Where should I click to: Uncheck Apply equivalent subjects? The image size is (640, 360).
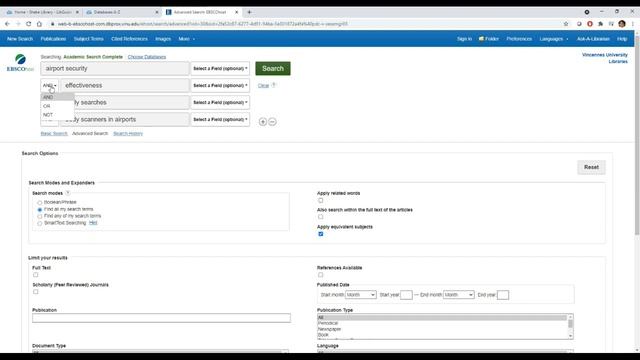320,234
